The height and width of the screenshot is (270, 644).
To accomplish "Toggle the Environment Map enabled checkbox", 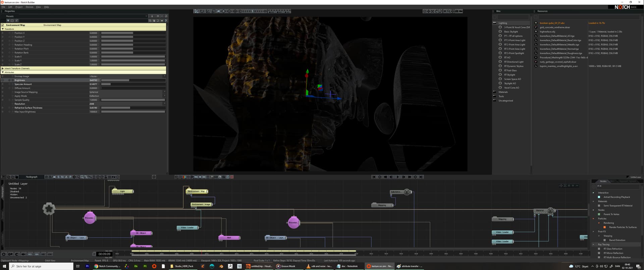I will tap(3, 25).
